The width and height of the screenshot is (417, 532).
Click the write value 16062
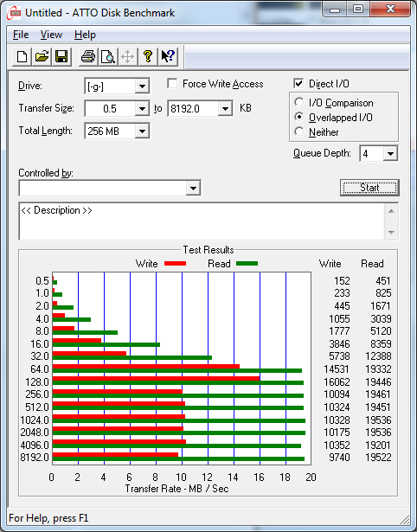tap(337, 382)
